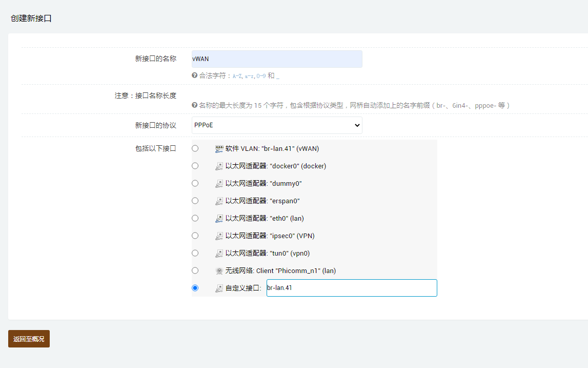588x368 pixels.
Task: Click the 以太网适配器: "eth0" (lan) label
Action: point(265,218)
